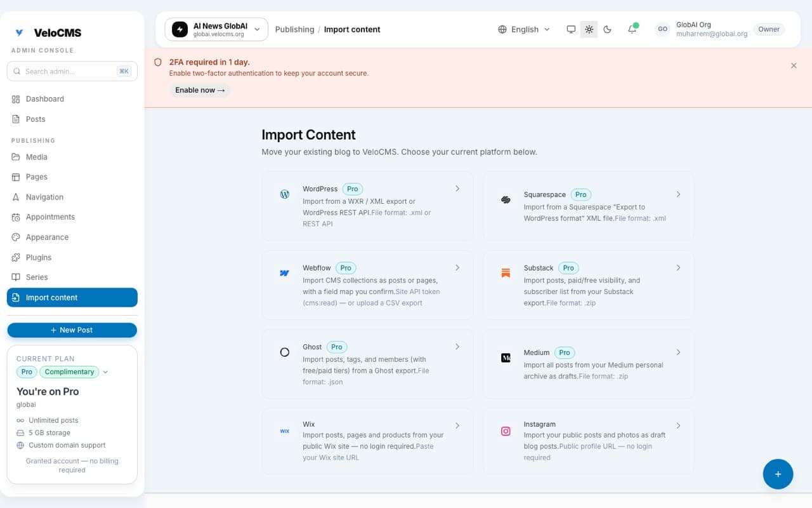
Task: Click the 5 GB storage drive icon
Action: click(20, 433)
